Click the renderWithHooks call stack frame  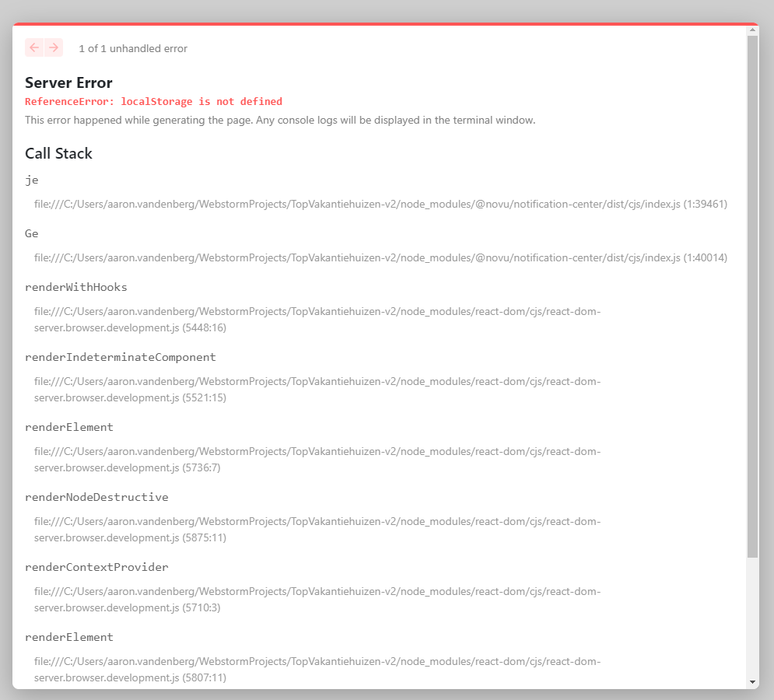pyautogui.click(x=75, y=287)
